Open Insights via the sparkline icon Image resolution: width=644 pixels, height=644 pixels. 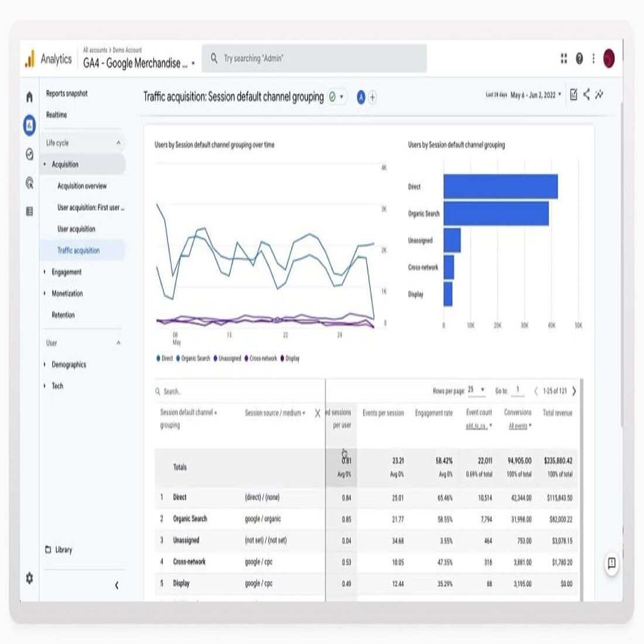click(x=599, y=95)
